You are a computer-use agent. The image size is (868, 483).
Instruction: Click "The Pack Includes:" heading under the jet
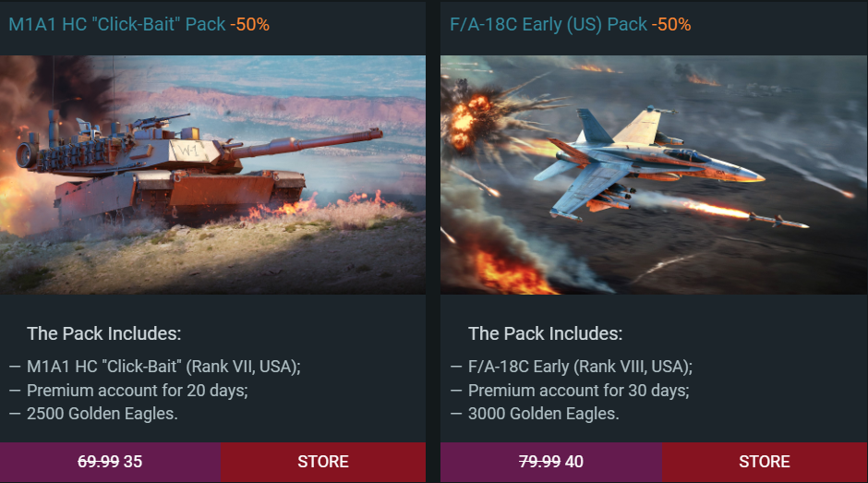(x=545, y=333)
